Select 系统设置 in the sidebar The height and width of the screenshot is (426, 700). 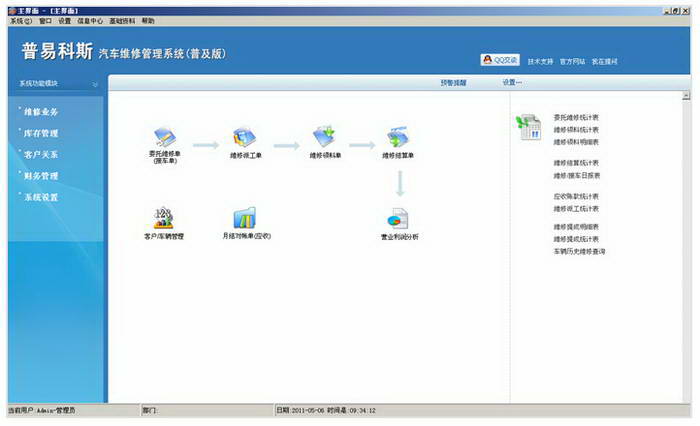coord(41,197)
